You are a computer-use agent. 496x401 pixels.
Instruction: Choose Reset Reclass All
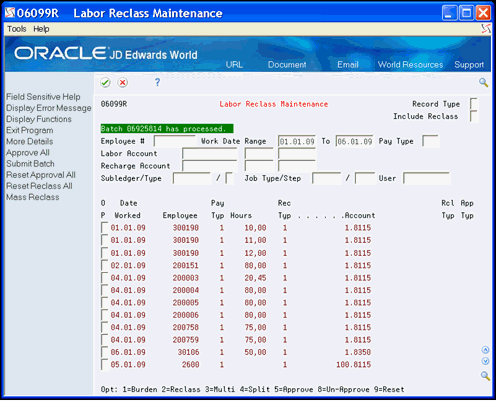coord(39,186)
